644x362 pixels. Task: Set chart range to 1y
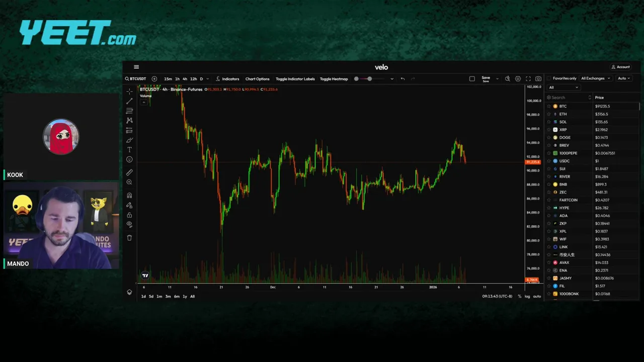pos(185,296)
